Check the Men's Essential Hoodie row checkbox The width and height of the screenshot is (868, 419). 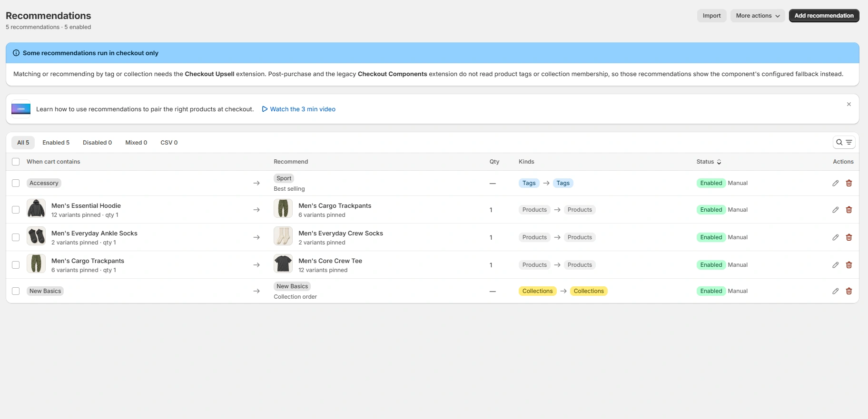coord(16,210)
